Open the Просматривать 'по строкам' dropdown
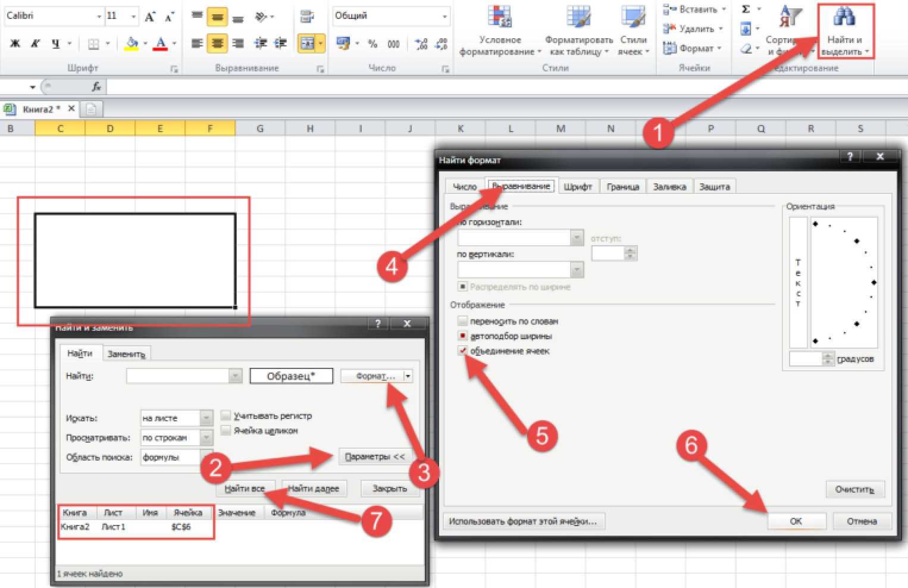908x588 pixels. [206, 437]
